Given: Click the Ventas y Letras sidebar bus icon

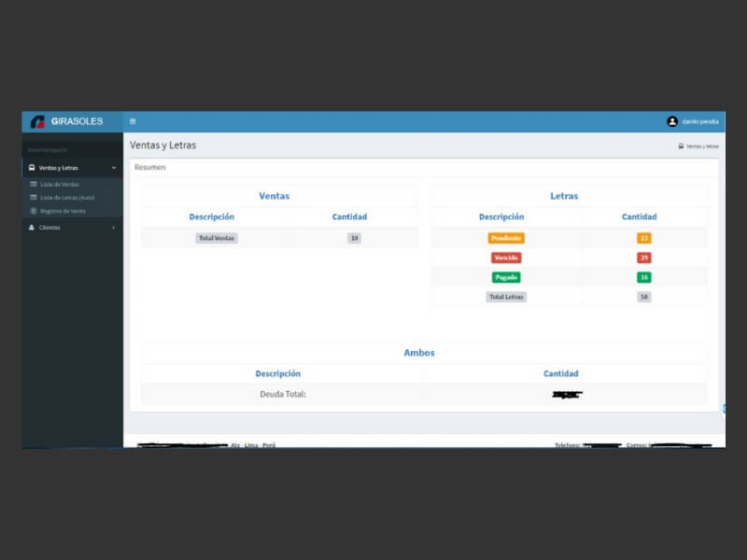Looking at the screenshot, I should (x=32, y=168).
